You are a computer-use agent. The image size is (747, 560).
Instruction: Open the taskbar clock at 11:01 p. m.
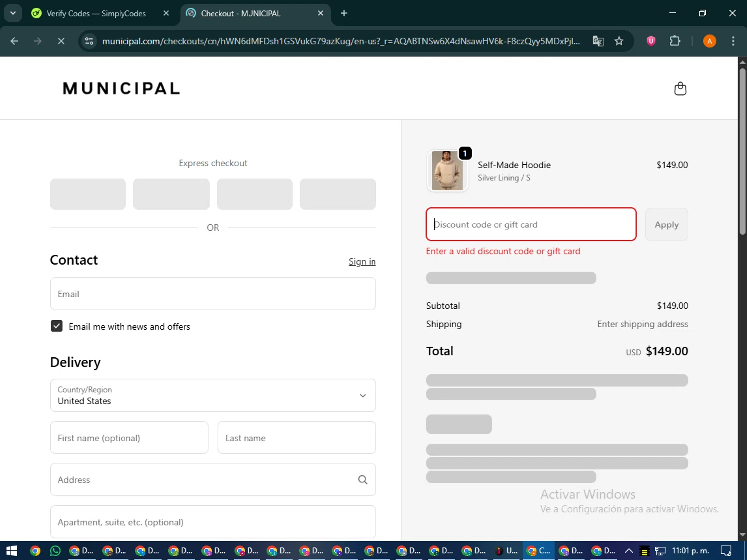pos(690,551)
